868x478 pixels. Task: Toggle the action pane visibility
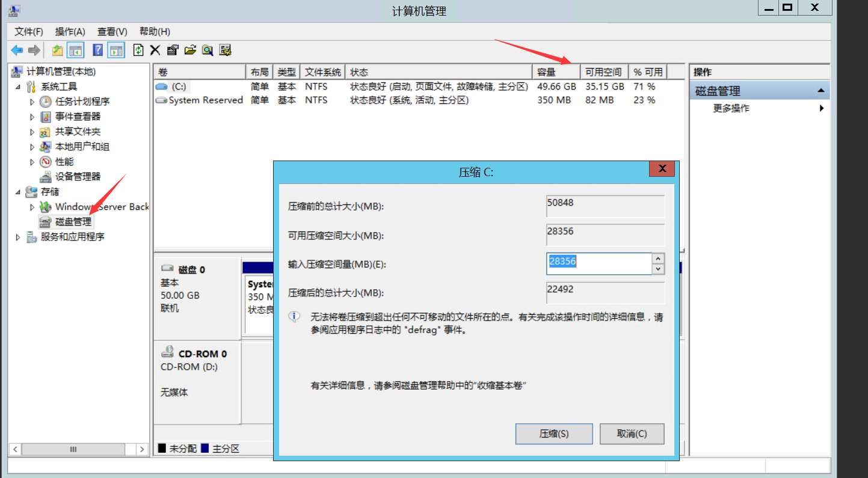click(x=115, y=50)
